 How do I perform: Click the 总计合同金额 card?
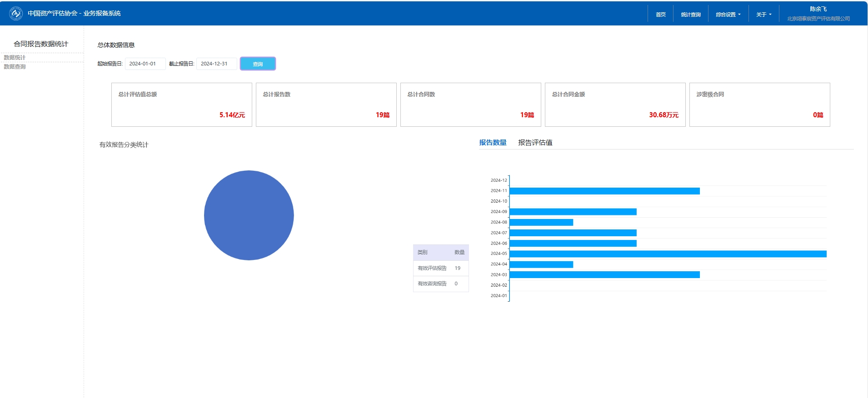(615, 104)
